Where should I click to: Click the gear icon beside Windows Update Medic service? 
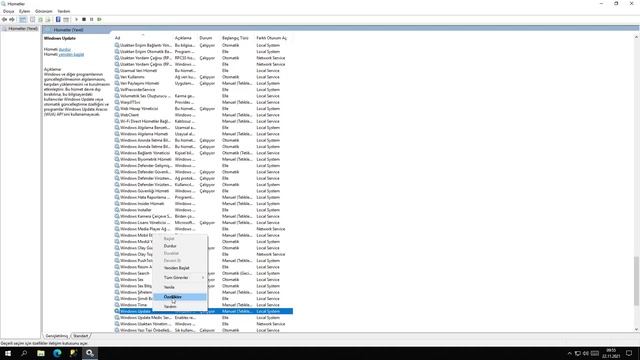click(117, 317)
